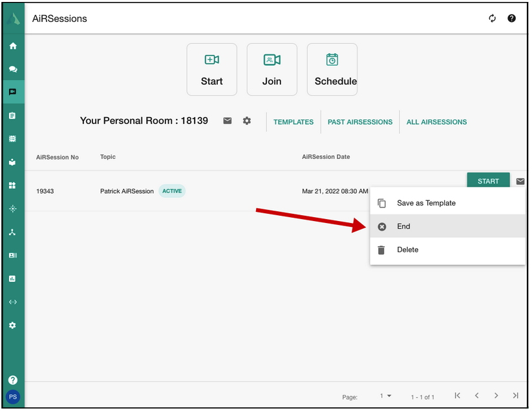
Task: Click the Topic column header
Action: point(108,156)
